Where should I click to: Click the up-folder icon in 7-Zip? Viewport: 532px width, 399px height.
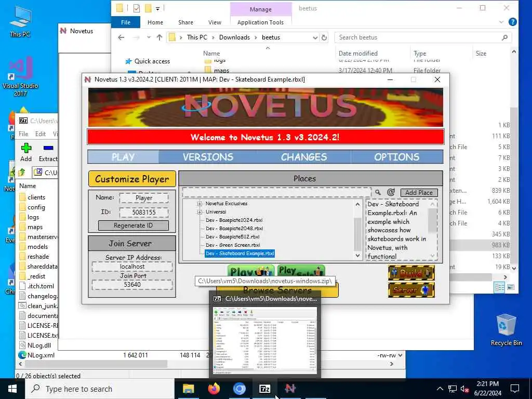[x=22, y=172]
